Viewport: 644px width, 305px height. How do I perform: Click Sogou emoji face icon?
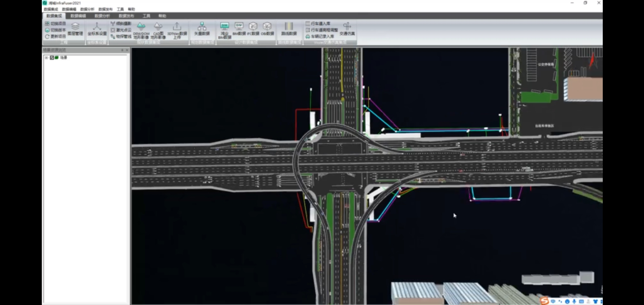(567, 301)
